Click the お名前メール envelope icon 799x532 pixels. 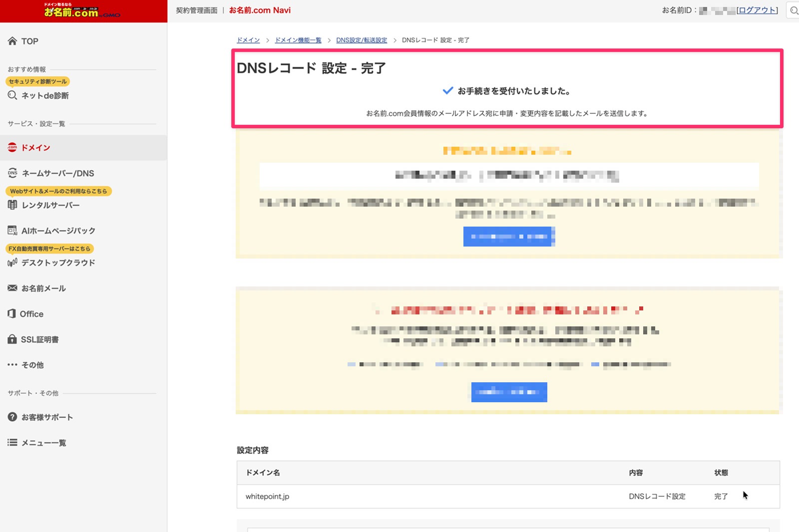12,288
